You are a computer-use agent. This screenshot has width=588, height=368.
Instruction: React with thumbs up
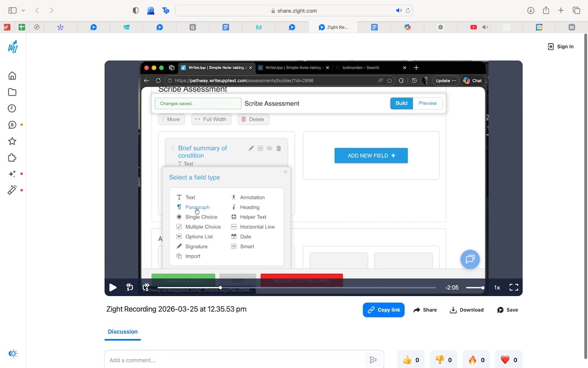pyautogui.click(x=411, y=360)
